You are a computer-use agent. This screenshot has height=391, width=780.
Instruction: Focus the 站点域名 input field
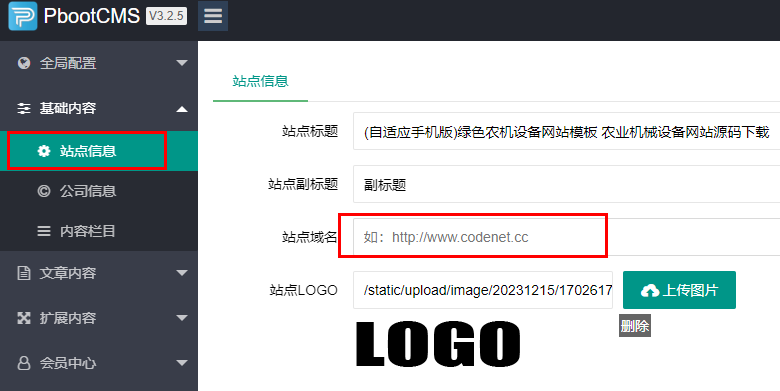click(x=567, y=237)
